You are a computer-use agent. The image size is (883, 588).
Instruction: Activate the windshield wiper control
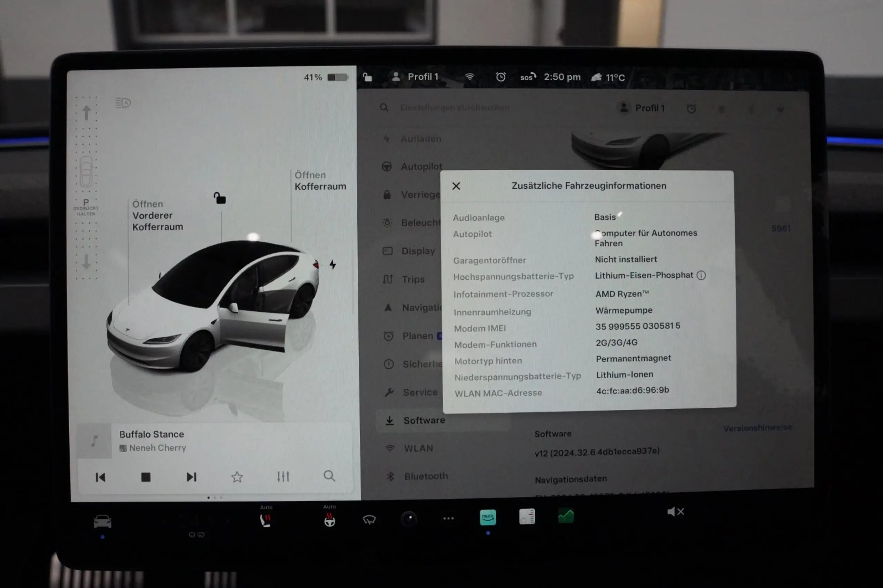(x=369, y=519)
